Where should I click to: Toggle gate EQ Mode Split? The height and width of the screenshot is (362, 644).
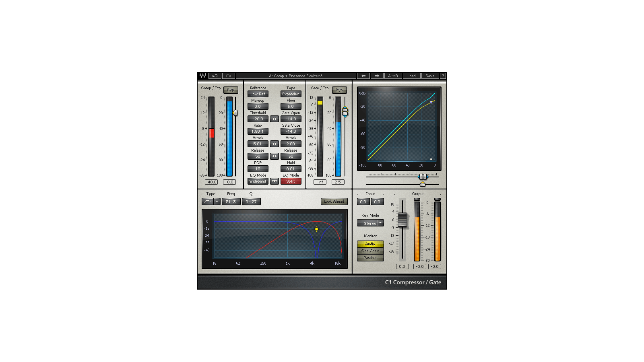coord(291,181)
